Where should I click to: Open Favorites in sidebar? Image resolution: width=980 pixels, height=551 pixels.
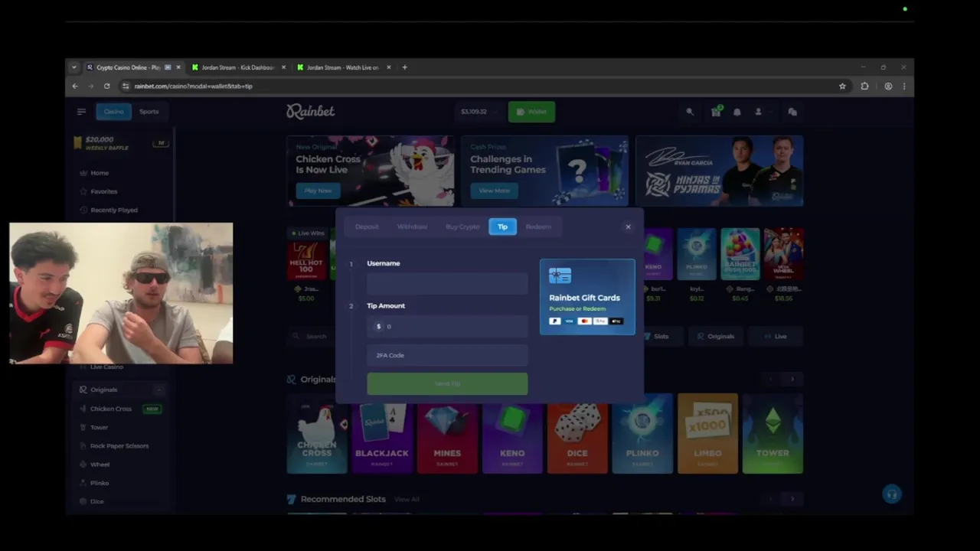click(x=104, y=191)
